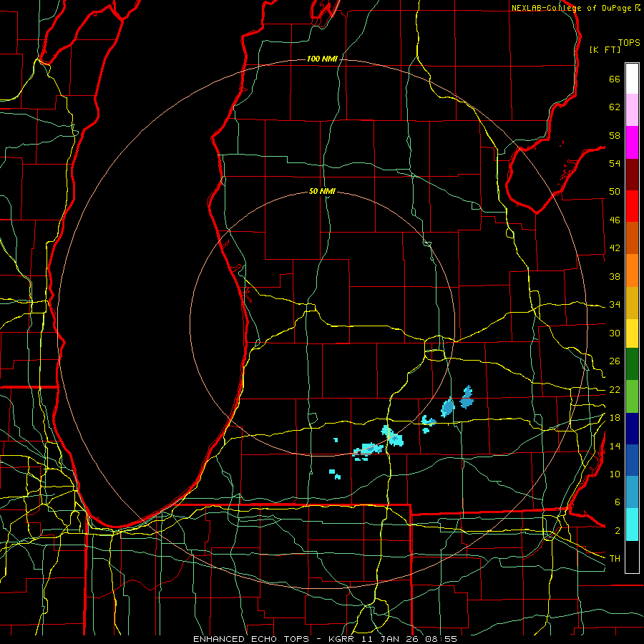This screenshot has width=644, height=644.
Task: Click the "KGRR" station ID in the caption
Action: pyautogui.click(x=343, y=639)
